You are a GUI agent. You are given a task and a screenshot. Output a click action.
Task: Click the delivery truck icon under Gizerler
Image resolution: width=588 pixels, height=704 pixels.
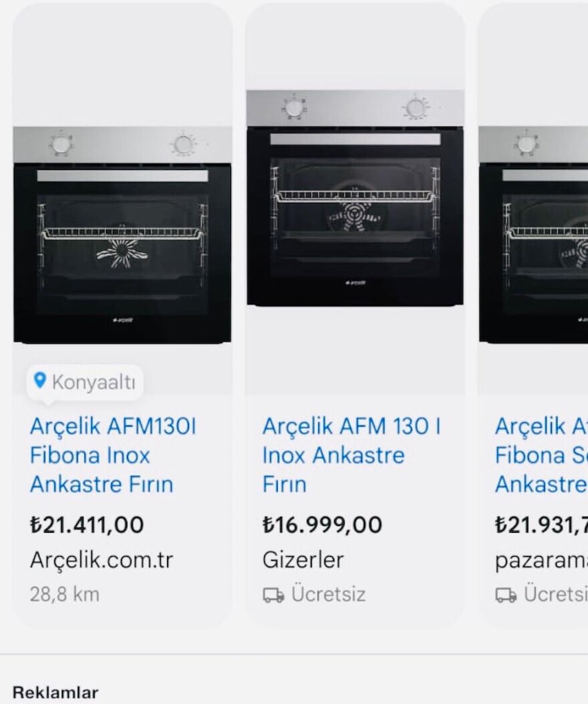point(273,595)
